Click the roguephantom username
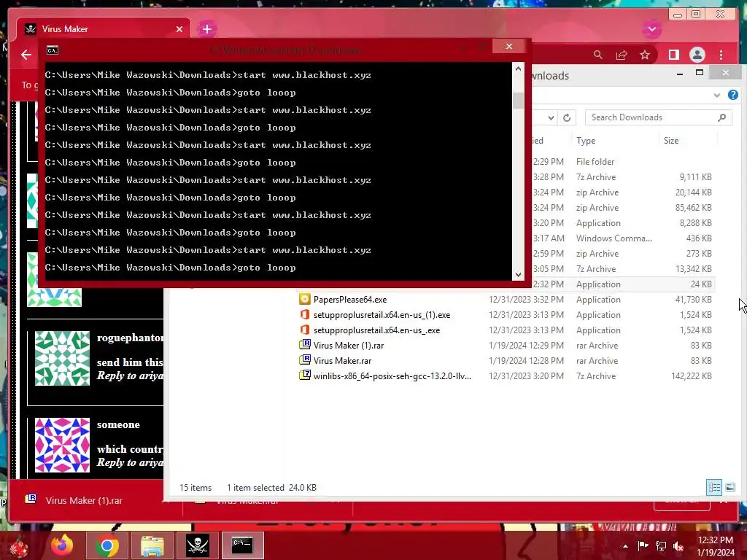This screenshot has height=560, width=747. 130,338
